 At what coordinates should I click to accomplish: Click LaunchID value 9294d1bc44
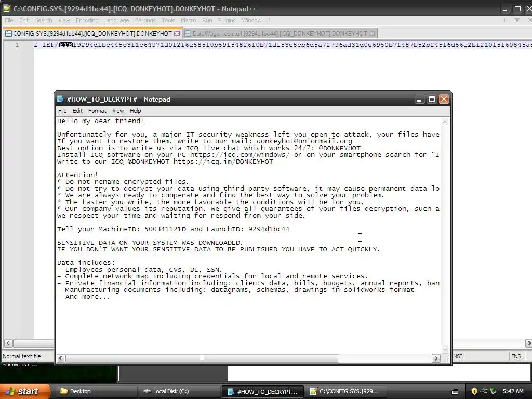coord(269,229)
